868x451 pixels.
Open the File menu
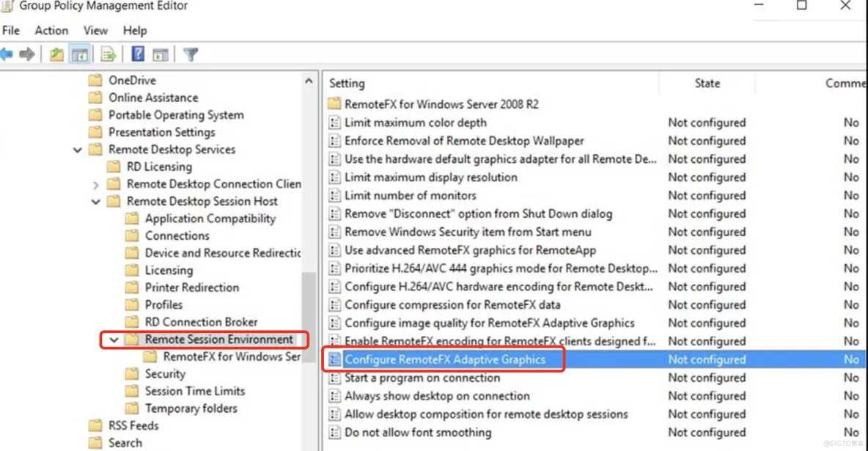pyautogui.click(x=11, y=31)
